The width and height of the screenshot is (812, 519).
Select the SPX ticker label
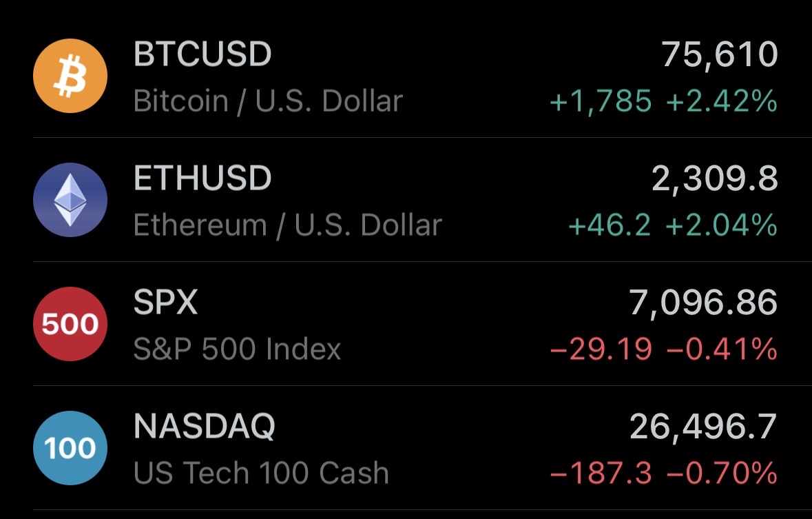pyautogui.click(x=165, y=303)
